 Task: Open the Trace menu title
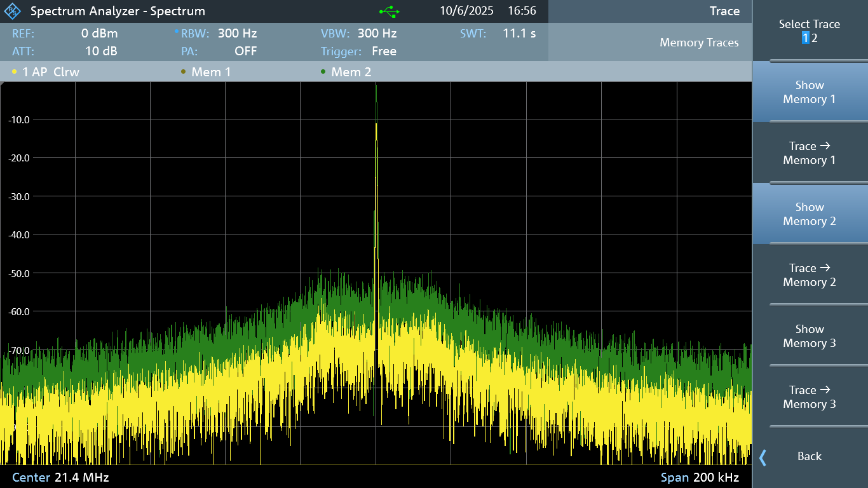point(724,11)
